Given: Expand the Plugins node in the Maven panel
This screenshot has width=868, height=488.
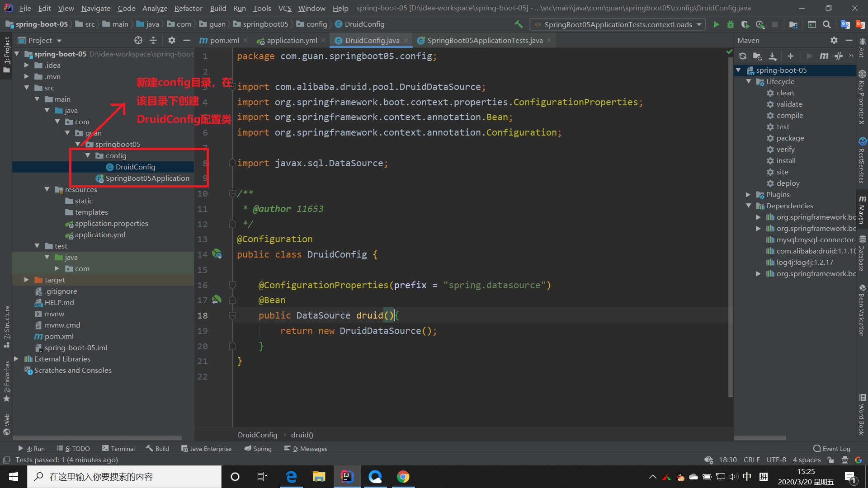Looking at the screenshot, I should (x=748, y=195).
